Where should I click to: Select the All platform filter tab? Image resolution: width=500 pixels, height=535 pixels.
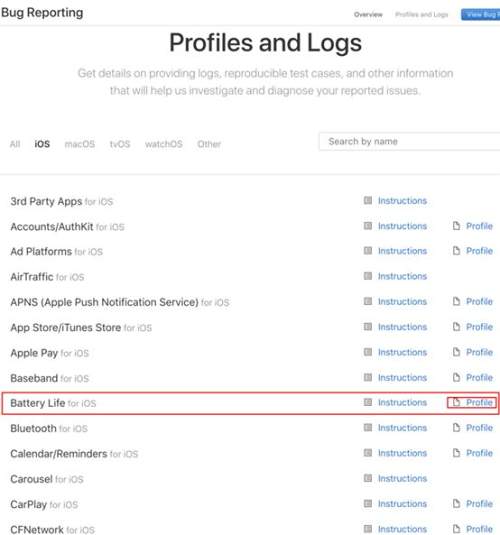(x=15, y=144)
